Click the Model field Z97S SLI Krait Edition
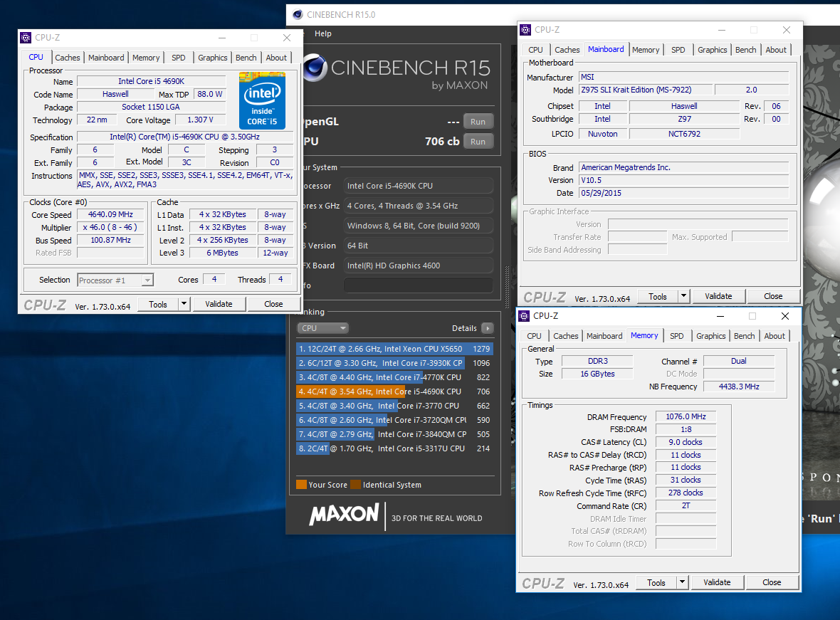This screenshot has width=840, height=620. (646, 90)
